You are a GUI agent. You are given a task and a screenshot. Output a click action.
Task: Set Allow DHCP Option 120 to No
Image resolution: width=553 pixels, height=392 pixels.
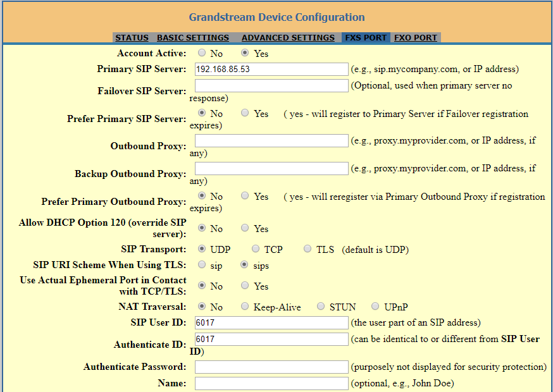tap(202, 228)
